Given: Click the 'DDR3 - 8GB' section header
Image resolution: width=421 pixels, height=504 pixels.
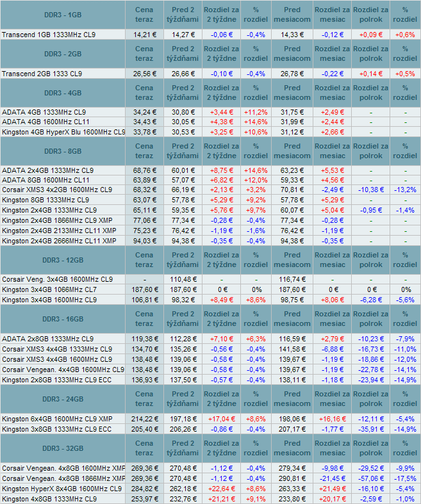Looking at the screenshot, I should 63,151.
